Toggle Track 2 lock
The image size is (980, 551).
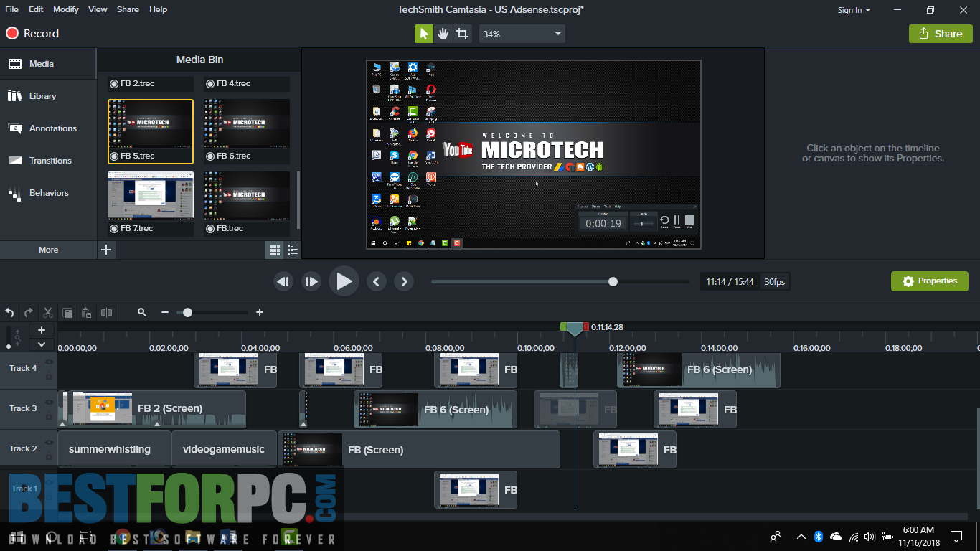(50, 456)
